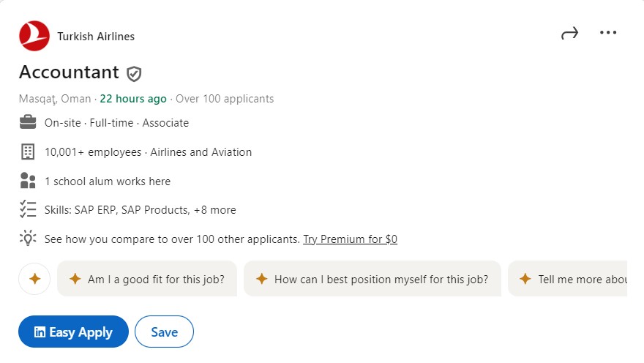
Task: Share this job with the arrow icon
Action: click(569, 33)
